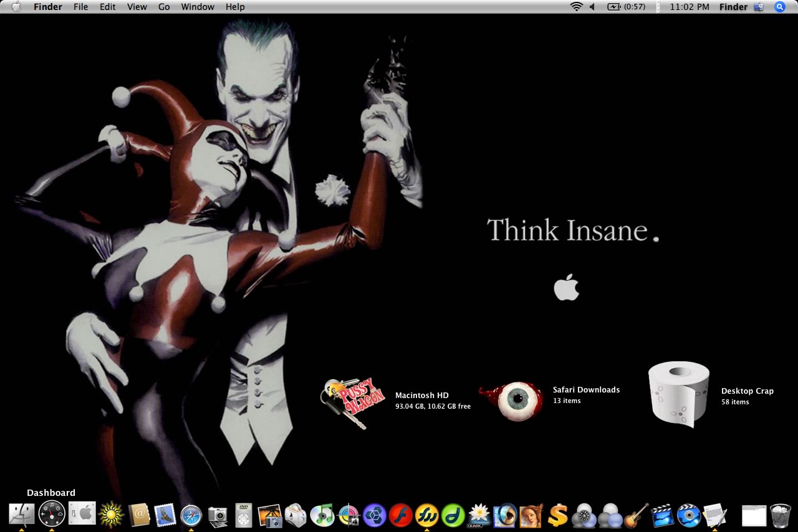This screenshot has width=798, height=532.
Task: Open the Apple menu
Action: coord(16,7)
